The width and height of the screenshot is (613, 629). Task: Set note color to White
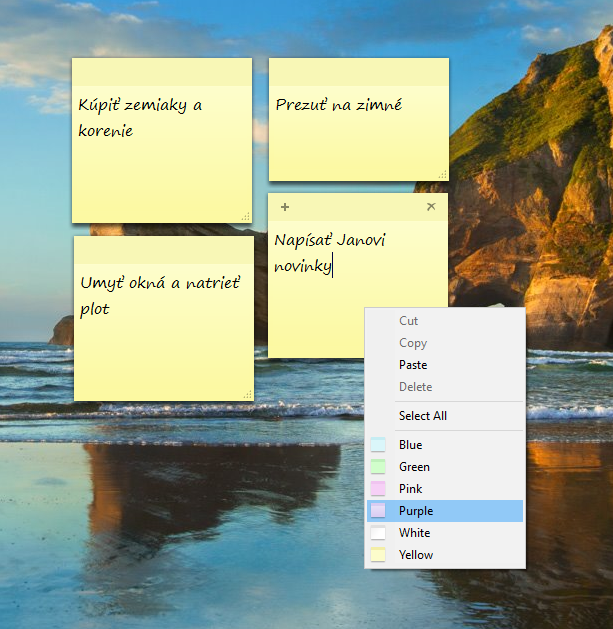pos(445,533)
